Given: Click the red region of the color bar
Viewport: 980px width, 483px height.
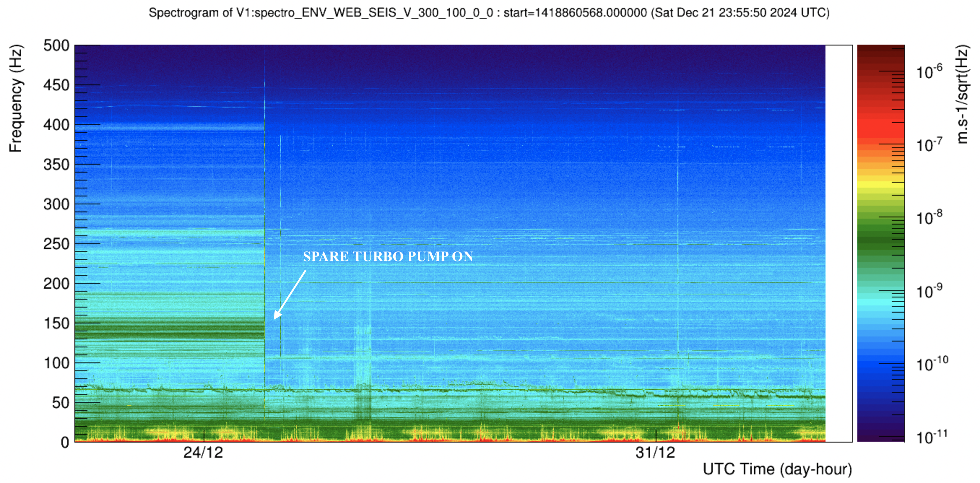Looking at the screenshot, I should point(880,126).
